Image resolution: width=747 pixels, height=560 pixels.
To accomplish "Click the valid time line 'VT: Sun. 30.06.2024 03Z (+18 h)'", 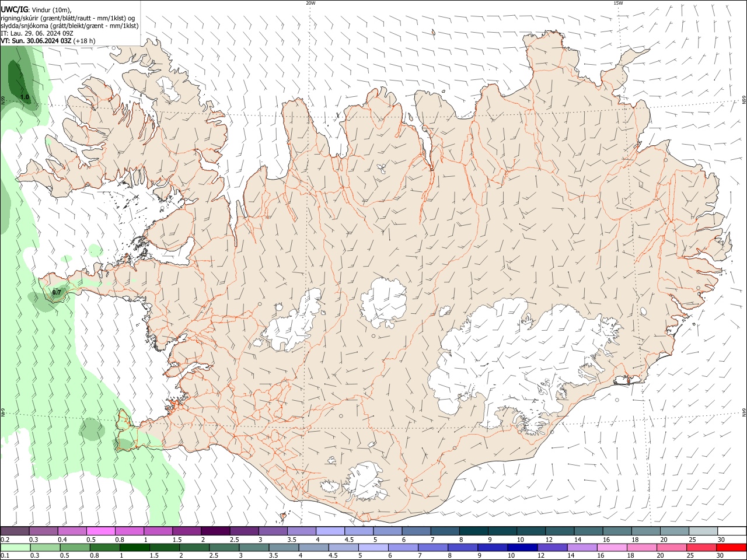I will (48, 41).
